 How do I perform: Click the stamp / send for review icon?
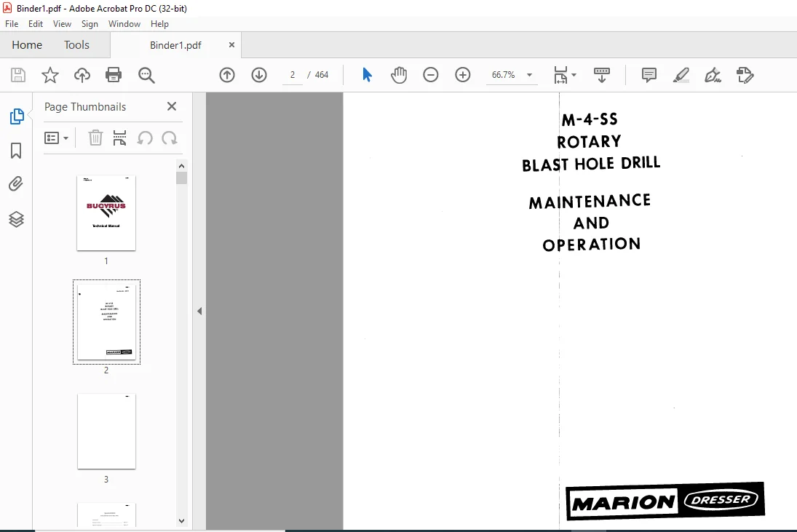click(x=745, y=75)
